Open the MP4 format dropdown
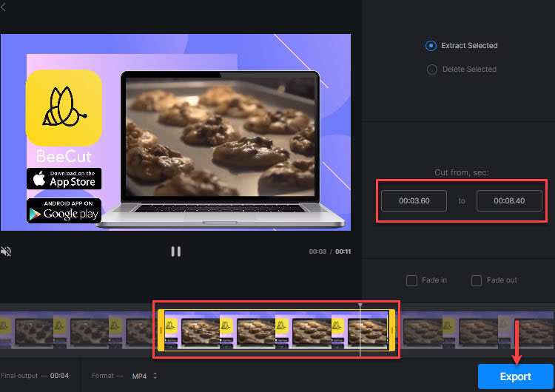This screenshot has height=392, width=555. tap(144, 376)
